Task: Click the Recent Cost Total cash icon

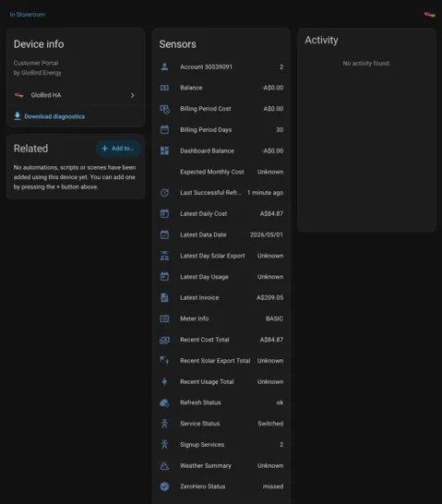Action: click(164, 340)
